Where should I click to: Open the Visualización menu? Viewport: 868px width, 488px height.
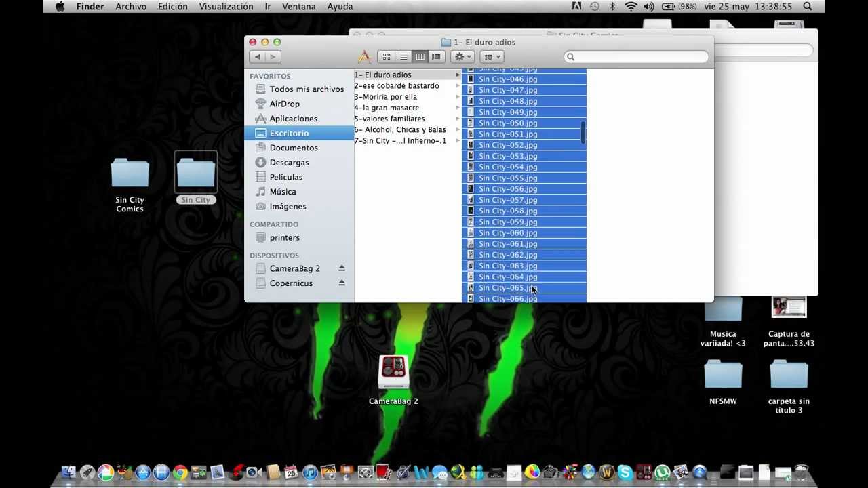226,7
